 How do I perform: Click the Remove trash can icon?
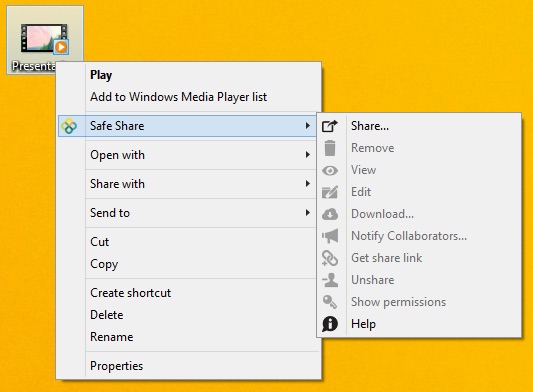tap(330, 148)
